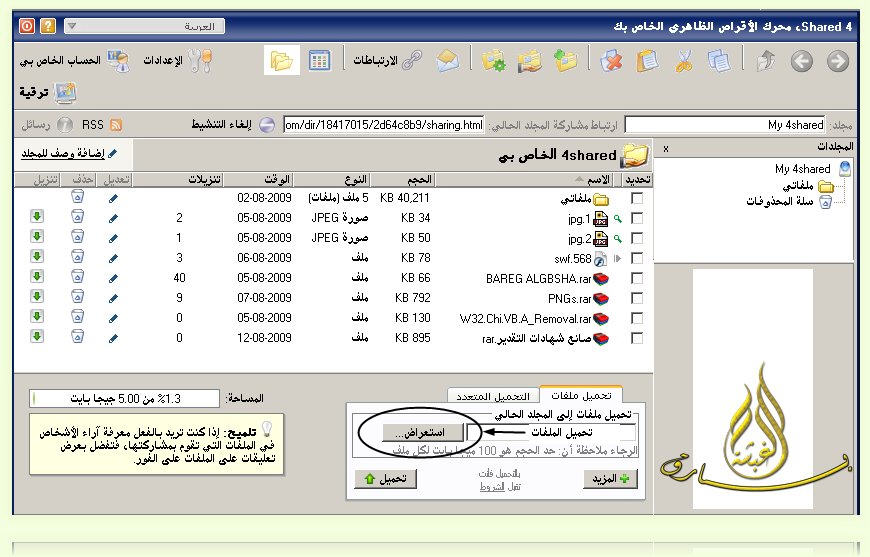
Task: Click رسائل messages info icon
Action: tap(65, 125)
